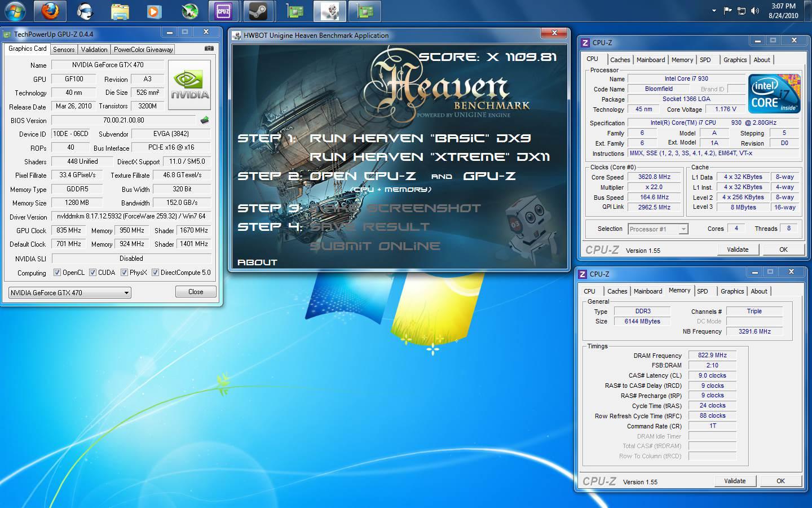This screenshot has height=508, width=812.
Task: Click the Show desktop button
Action: (808, 11)
